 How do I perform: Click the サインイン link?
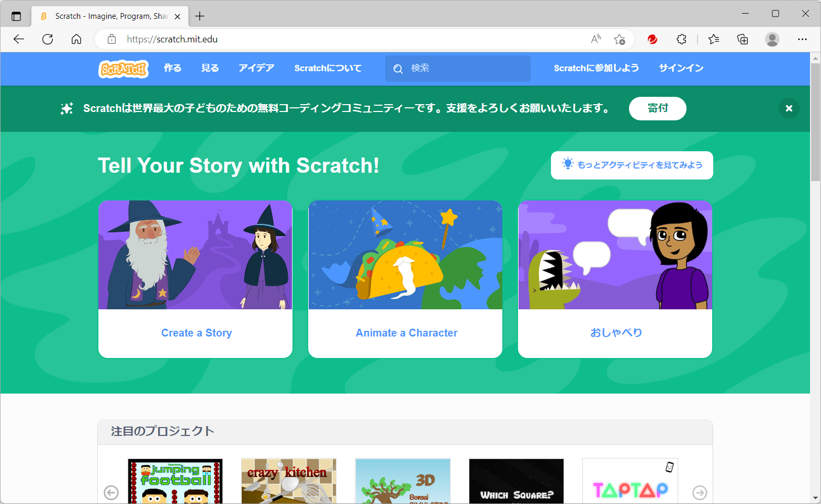(x=681, y=68)
